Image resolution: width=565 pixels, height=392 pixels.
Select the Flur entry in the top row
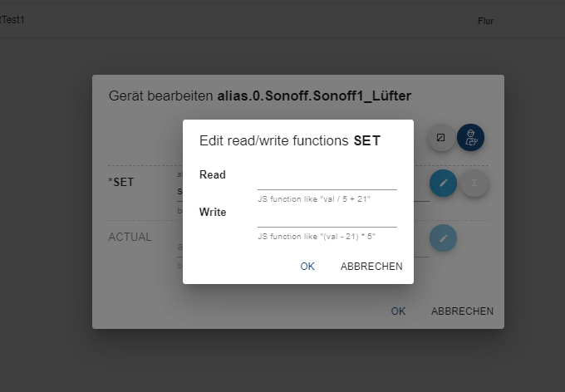[x=485, y=21]
